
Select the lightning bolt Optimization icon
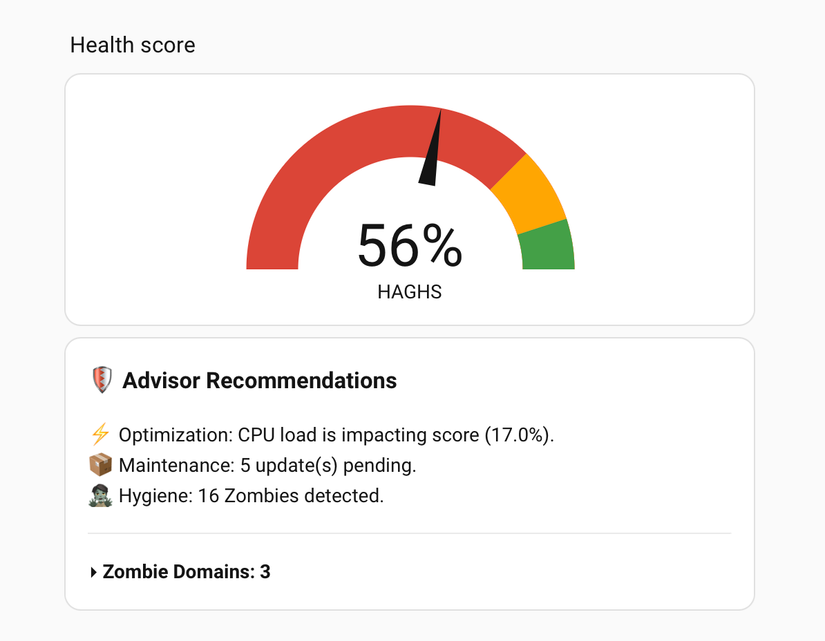pos(101,434)
